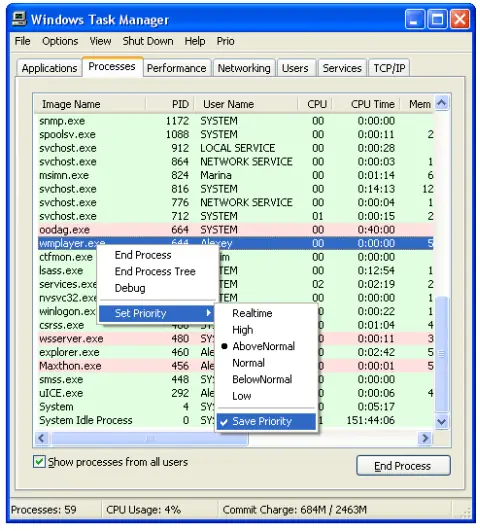Minimize the Task Manager window
The width and height of the screenshot is (480, 531).
(x=415, y=19)
